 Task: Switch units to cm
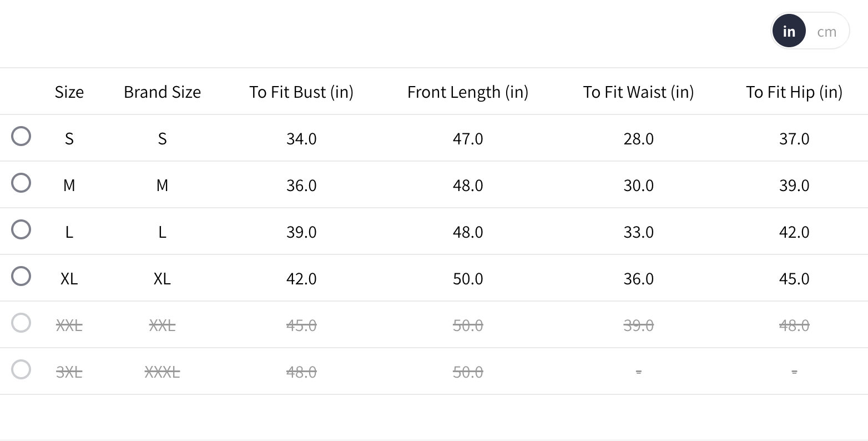826,32
